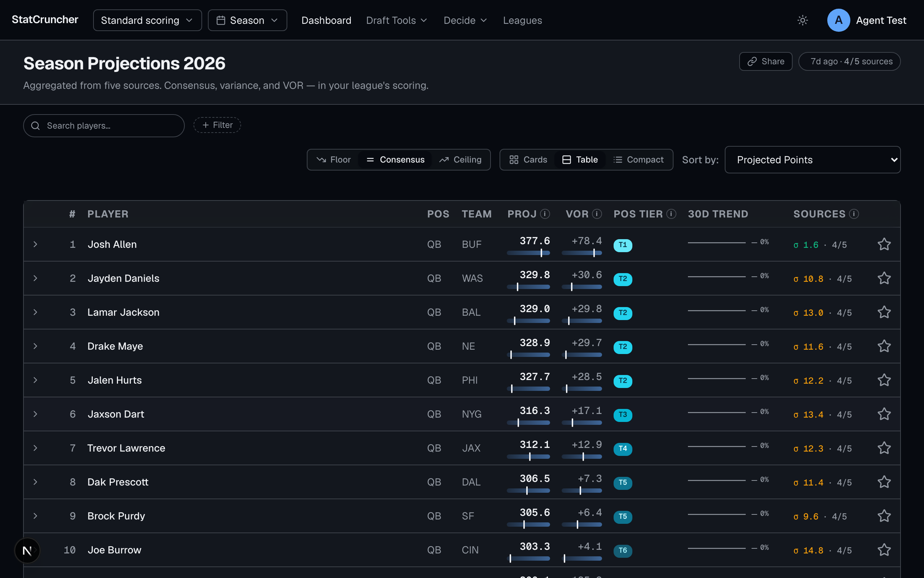Star Jaxson Dart as favorite
Viewport: 924px width, 578px height.
point(884,414)
